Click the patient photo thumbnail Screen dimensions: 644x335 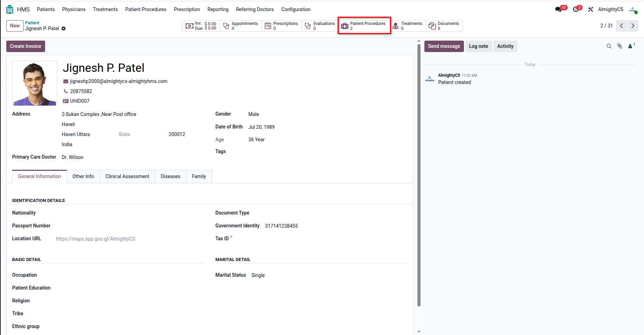[35, 83]
